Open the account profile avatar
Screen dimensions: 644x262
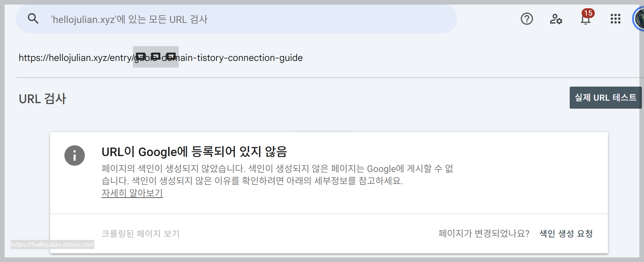click(x=638, y=19)
